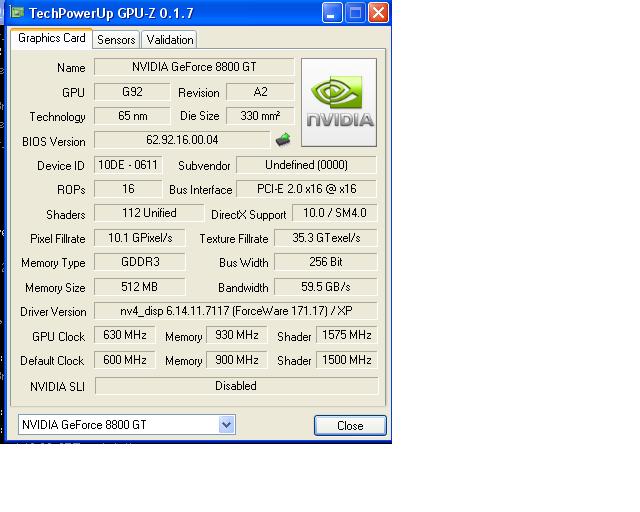
Task: Minimize the GPU-Z window
Action: 332,13
